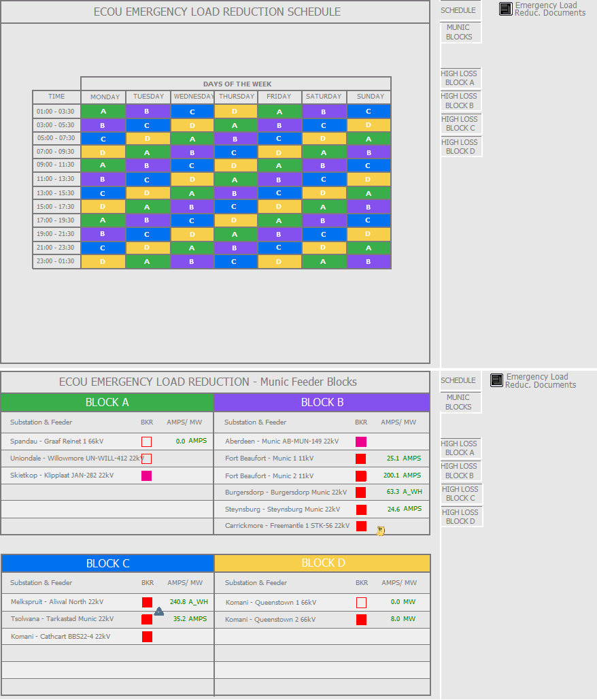Select Aberdeen Munic AB-MUN-149 breaker indicator
The height and width of the screenshot is (700, 597).
[x=361, y=442]
